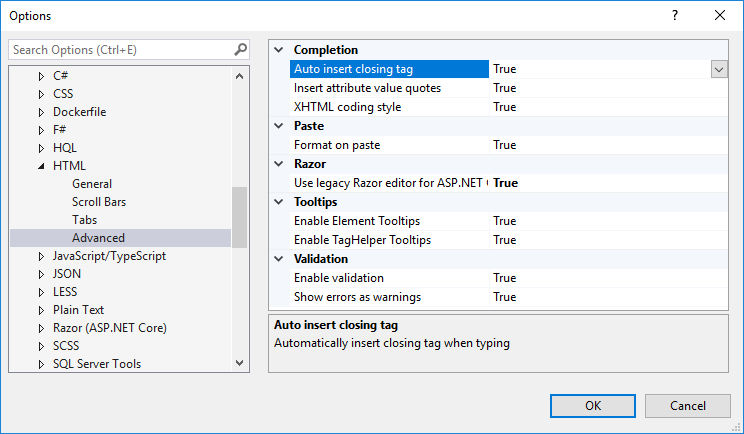Select the XHTML coding style property
Image resolution: width=744 pixels, height=434 pixels.
348,107
